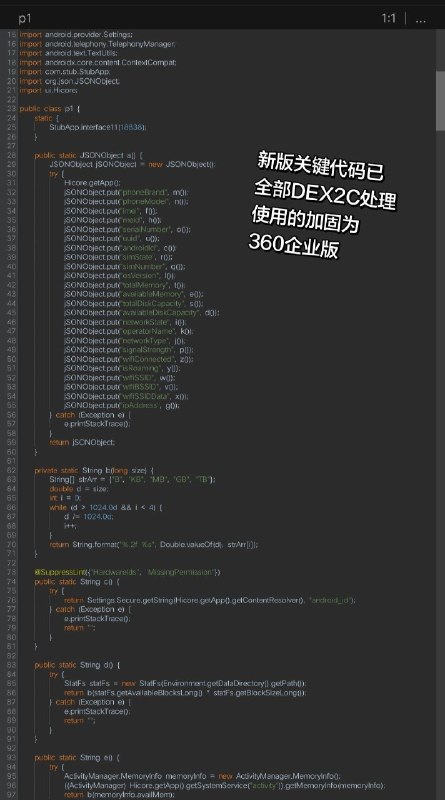Click the put "imei" line

click(111, 211)
